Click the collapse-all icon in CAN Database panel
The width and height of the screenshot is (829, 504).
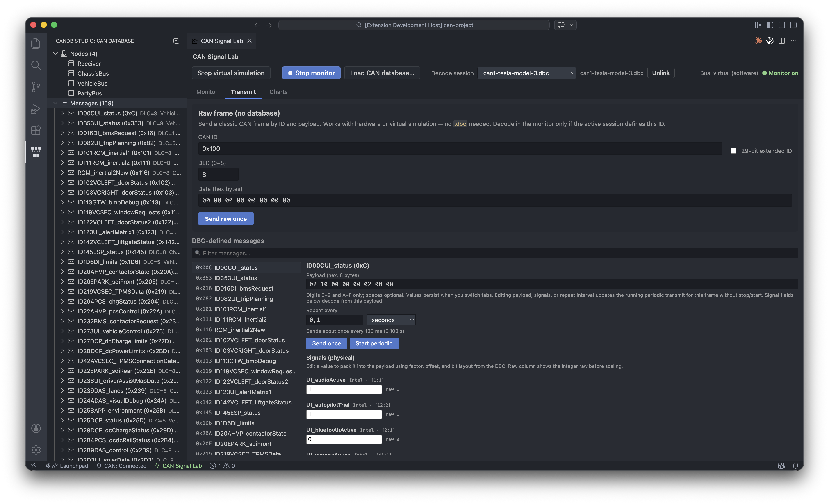(x=176, y=41)
